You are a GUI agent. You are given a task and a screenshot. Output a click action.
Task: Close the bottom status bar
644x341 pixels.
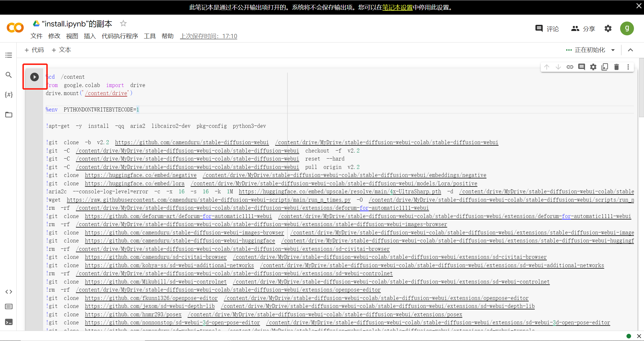point(639,336)
